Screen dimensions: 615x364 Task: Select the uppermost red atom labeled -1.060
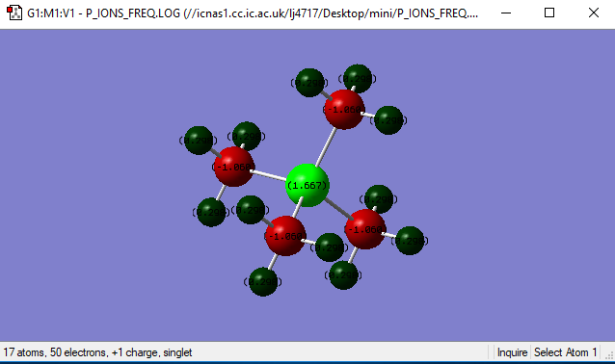pyautogui.click(x=344, y=110)
